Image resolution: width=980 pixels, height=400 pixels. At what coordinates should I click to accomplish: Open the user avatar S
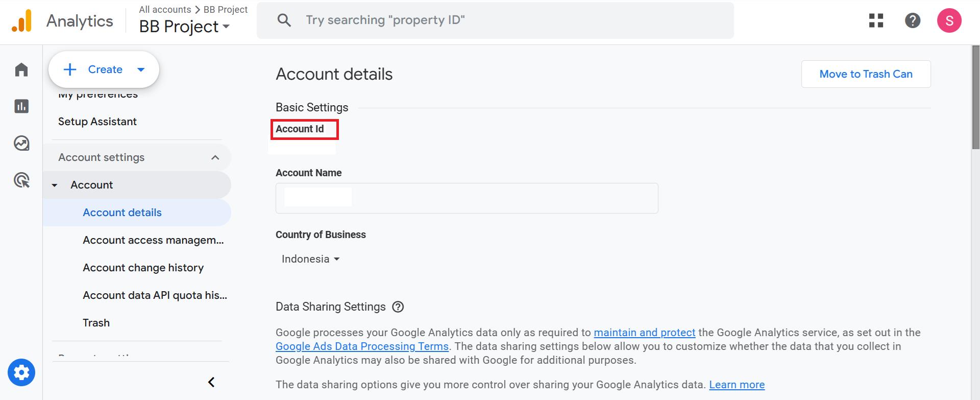click(x=949, y=20)
